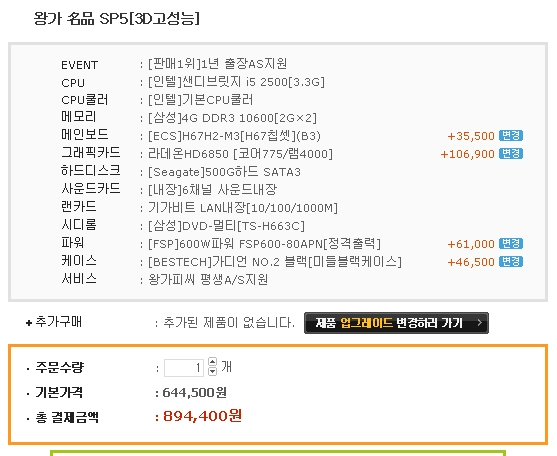Click the 왕가 名品 SP5[3D고성능] product title
The height and width of the screenshot is (456, 557).
click(117, 18)
